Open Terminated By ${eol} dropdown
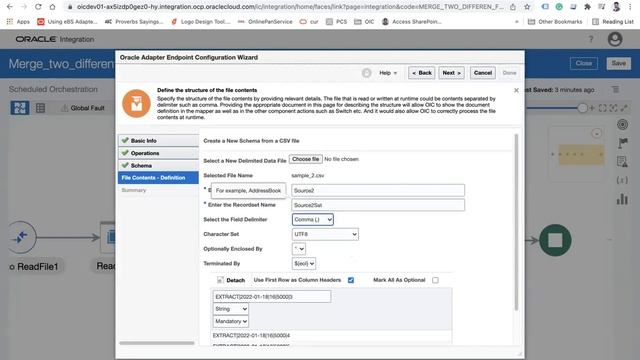The image size is (640, 360). [x=304, y=264]
